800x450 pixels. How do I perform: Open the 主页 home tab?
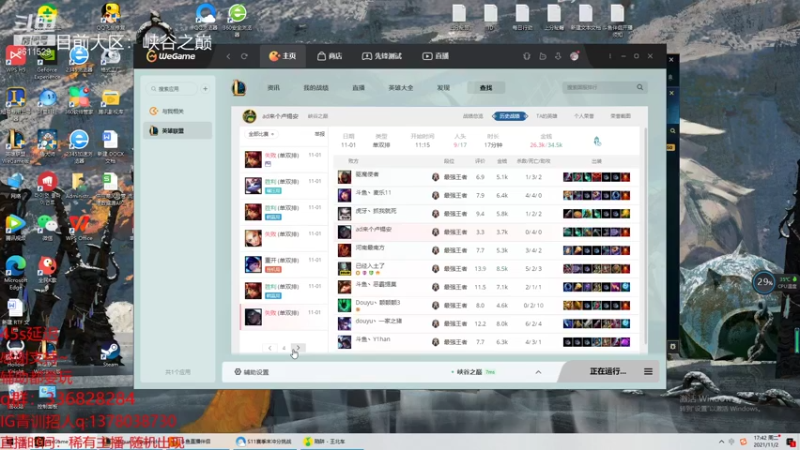(x=283, y=56)
